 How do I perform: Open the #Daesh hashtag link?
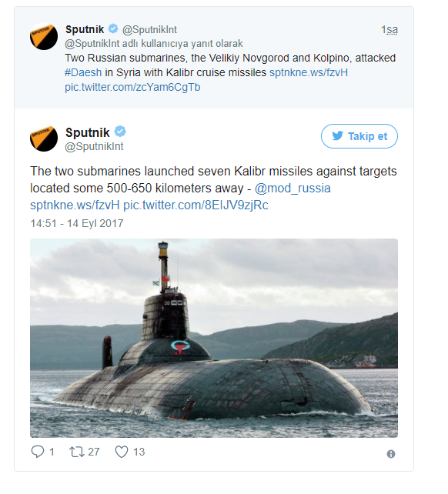point(83,72)
